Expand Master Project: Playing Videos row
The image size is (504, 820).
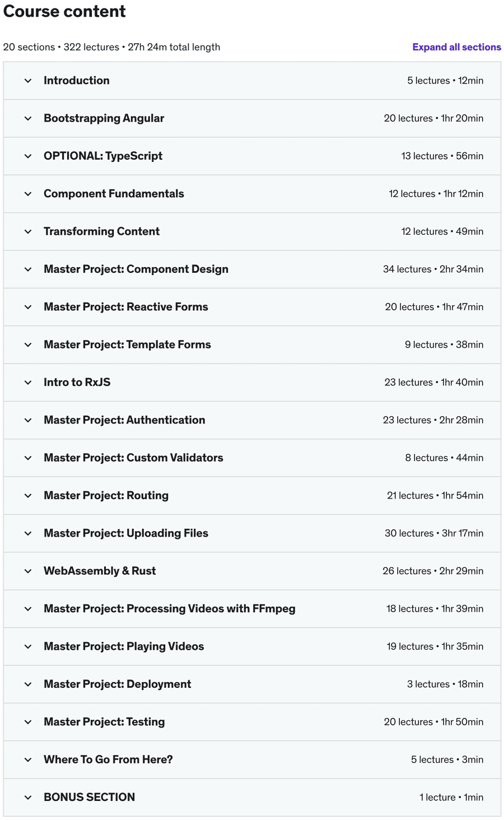252,646
